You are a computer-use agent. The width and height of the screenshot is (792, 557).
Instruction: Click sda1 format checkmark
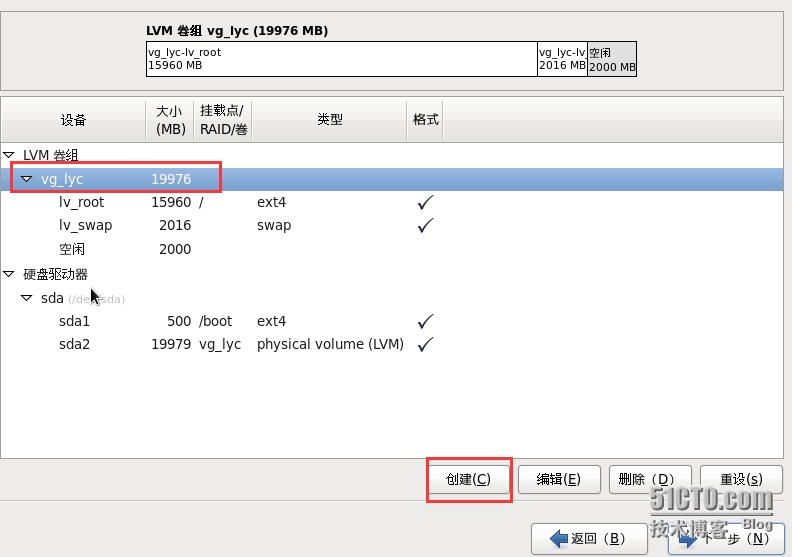[425, 321]
